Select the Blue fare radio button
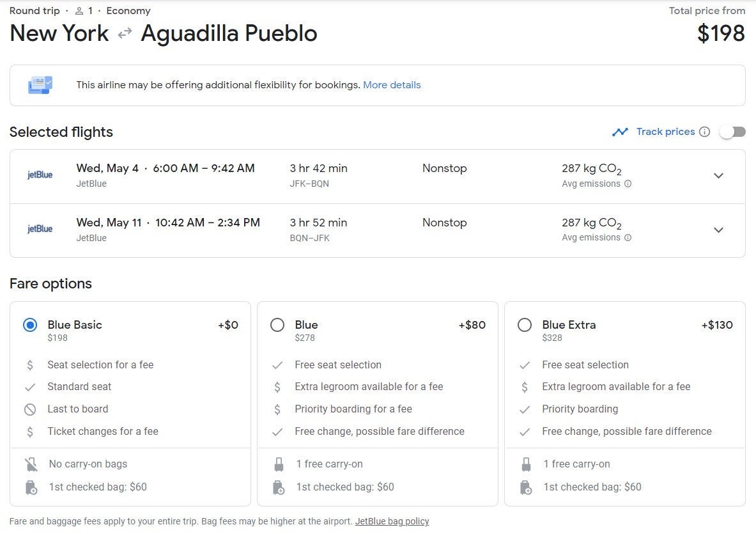756x534 pixels. click(277, 325)
